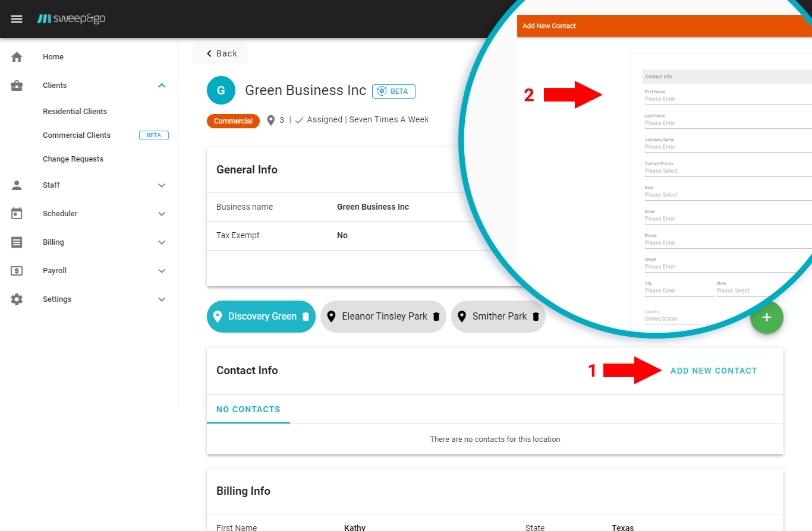Click trash icon on Eleanor Tinsley Park
This screenshot has height=531, width=812.
click(x=436, y=317)
